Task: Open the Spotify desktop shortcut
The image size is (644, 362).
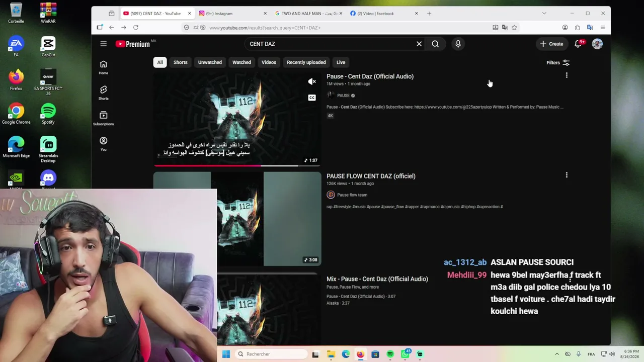Action: (x=48, y=114)
